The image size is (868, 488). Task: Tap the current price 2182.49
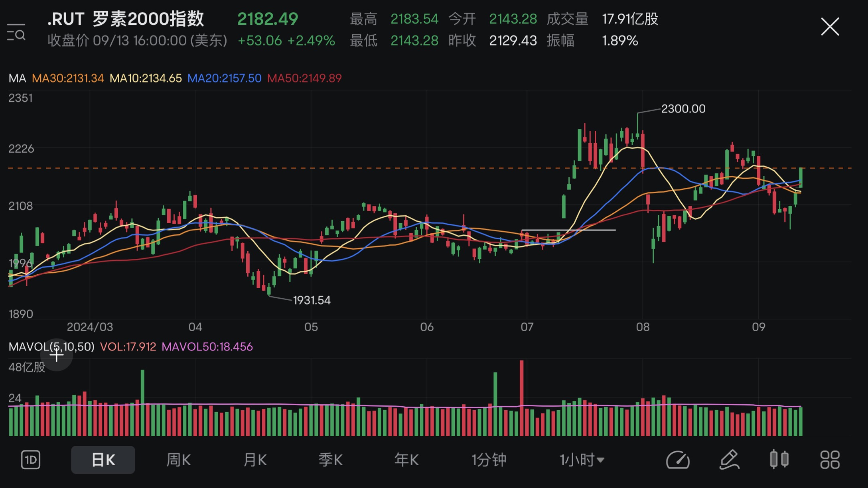[x=268, y=19]
